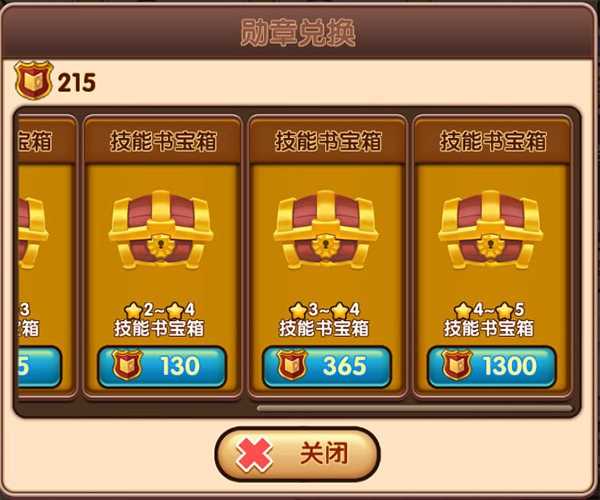The image size is (600, 500).
Task: Select the 技能书宝箱 header on the 130 card
Action: (163, 141)
